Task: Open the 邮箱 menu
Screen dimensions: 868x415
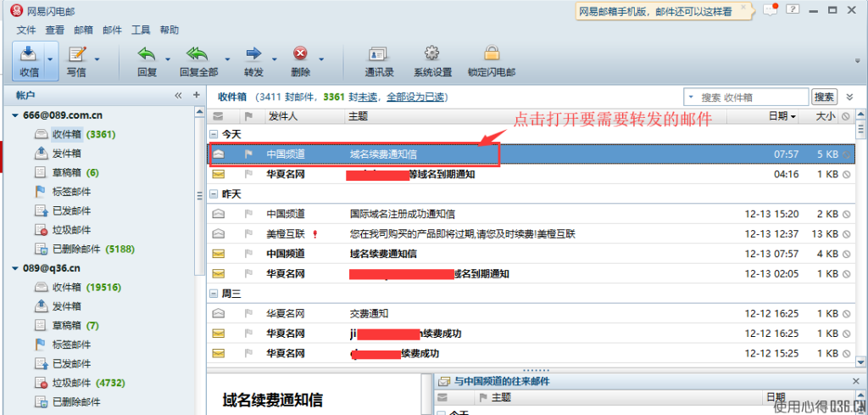Action: point(84,30)
